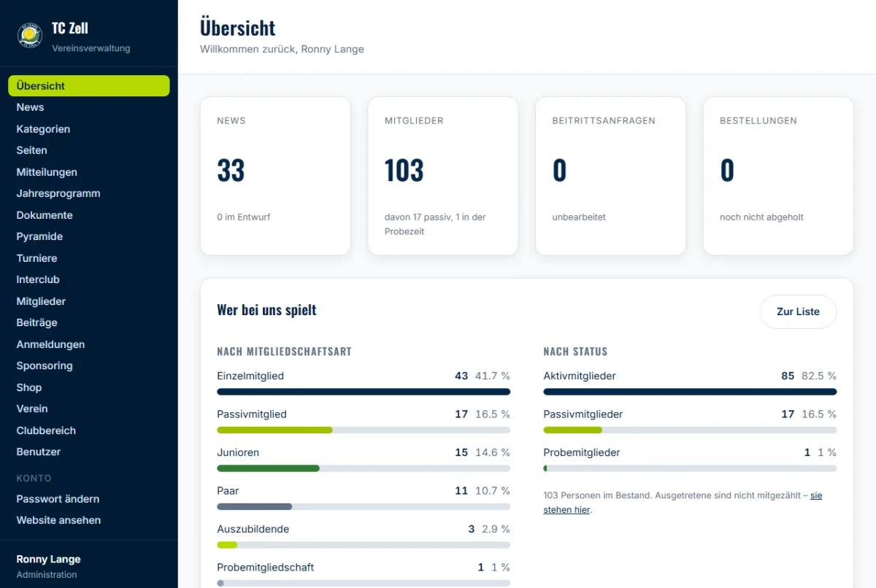The width and height of the screenshot is (876, 588).
Task: Click the 'Administration' role label
Action: point(47,575)
